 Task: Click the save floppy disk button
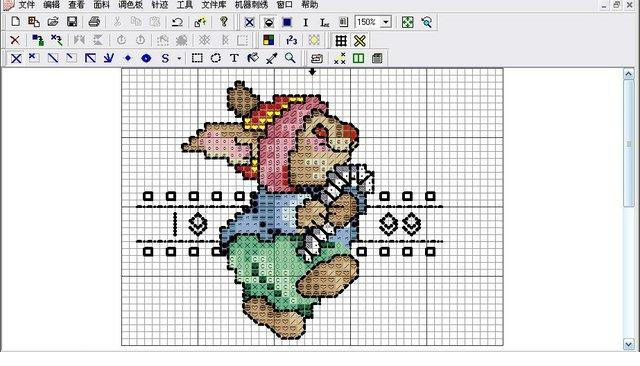click(72, 22)
